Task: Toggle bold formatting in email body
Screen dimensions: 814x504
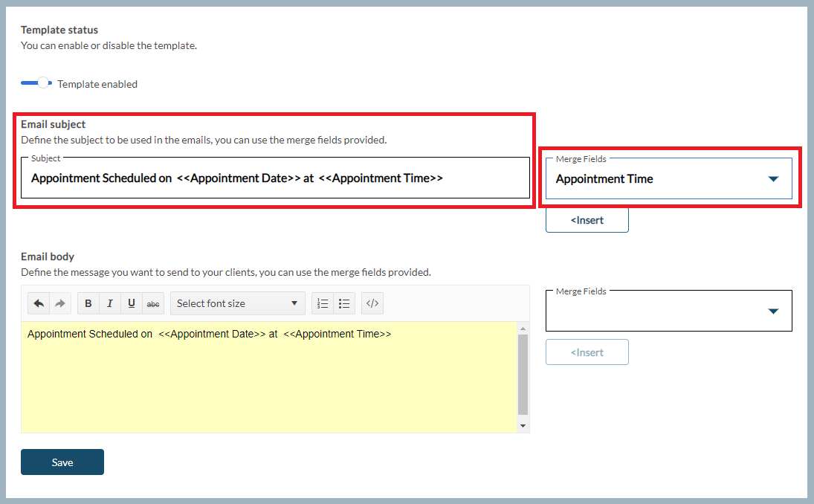Action: coord(88,303)
